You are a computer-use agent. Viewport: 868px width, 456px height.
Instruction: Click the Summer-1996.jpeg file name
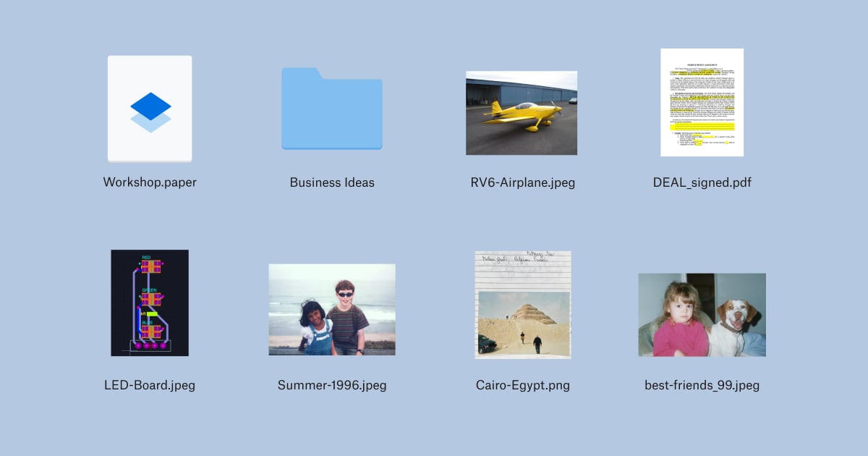(x=332, y=385)
